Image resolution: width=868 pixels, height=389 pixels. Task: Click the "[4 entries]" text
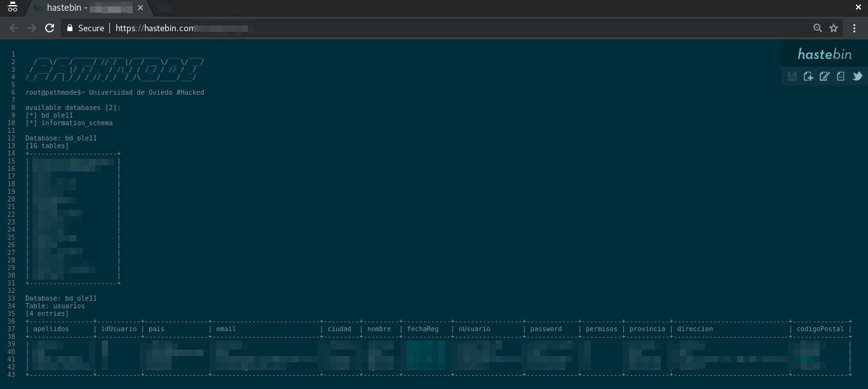click(x=47, y=313)
